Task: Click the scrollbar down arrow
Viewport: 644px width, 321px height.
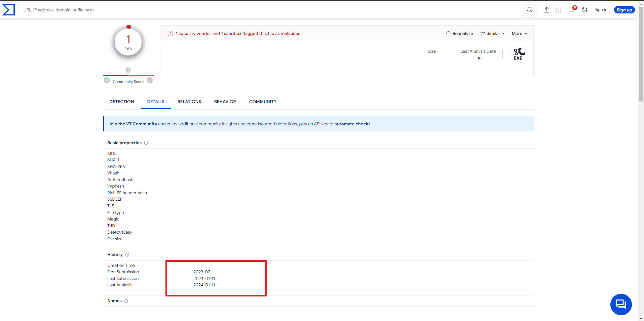Action: point(641,318)
